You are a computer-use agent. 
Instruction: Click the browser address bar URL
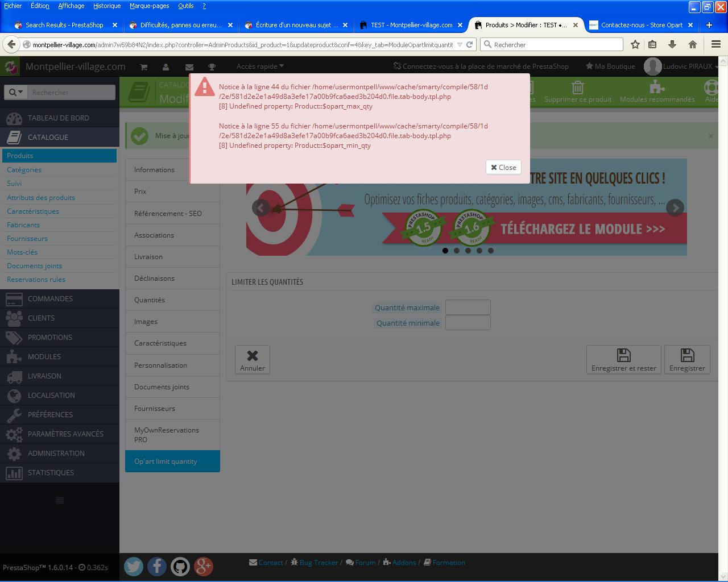[x=243, y=44]
